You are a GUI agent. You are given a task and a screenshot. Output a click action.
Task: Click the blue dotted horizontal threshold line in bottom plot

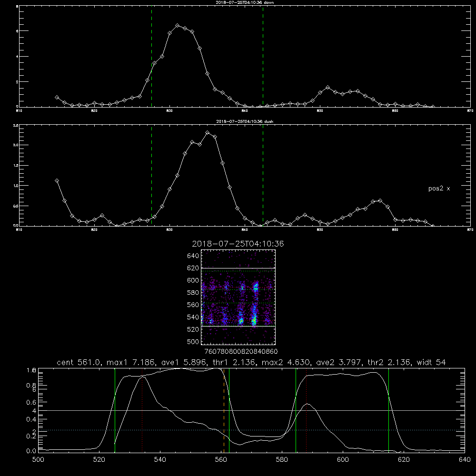tap(251, 430)
